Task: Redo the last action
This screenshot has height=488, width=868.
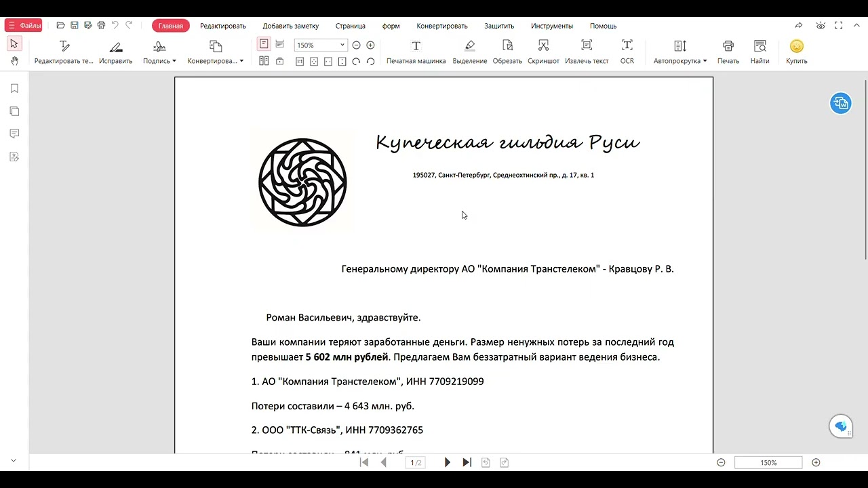Action: [x=129, y=26]
